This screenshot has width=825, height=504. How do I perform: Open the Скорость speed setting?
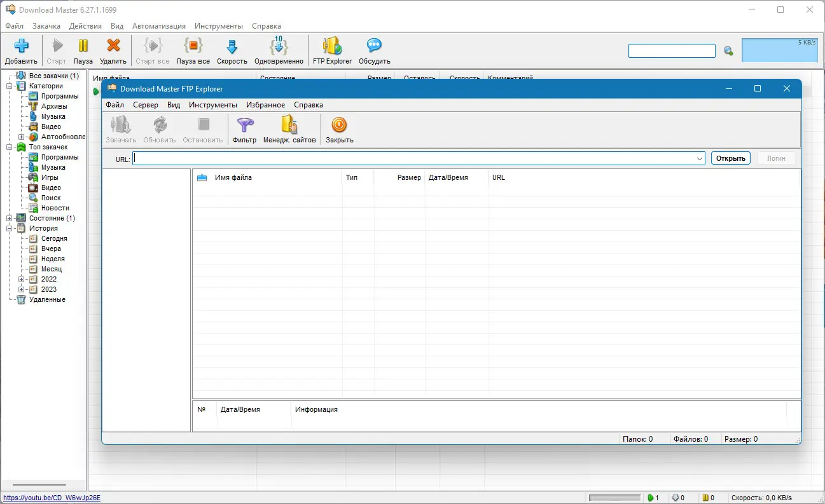232,51
